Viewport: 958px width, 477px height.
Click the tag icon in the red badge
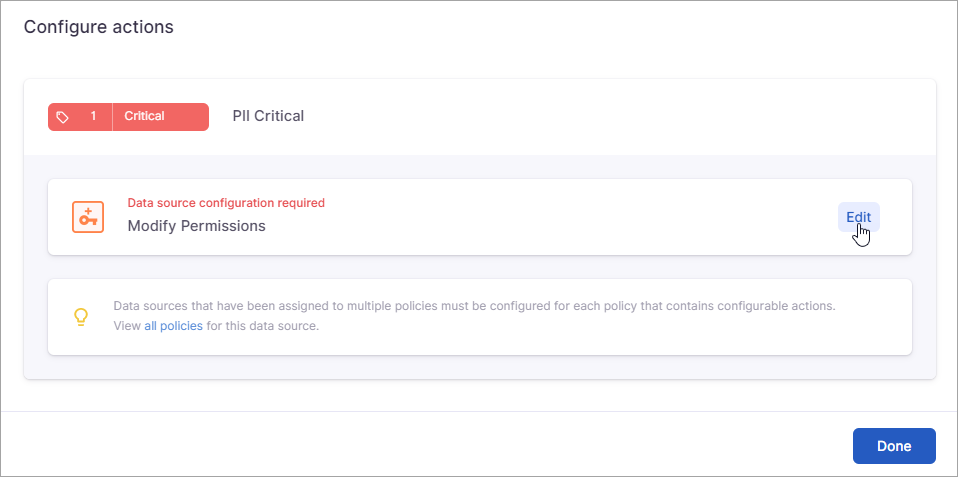(63, 117)
